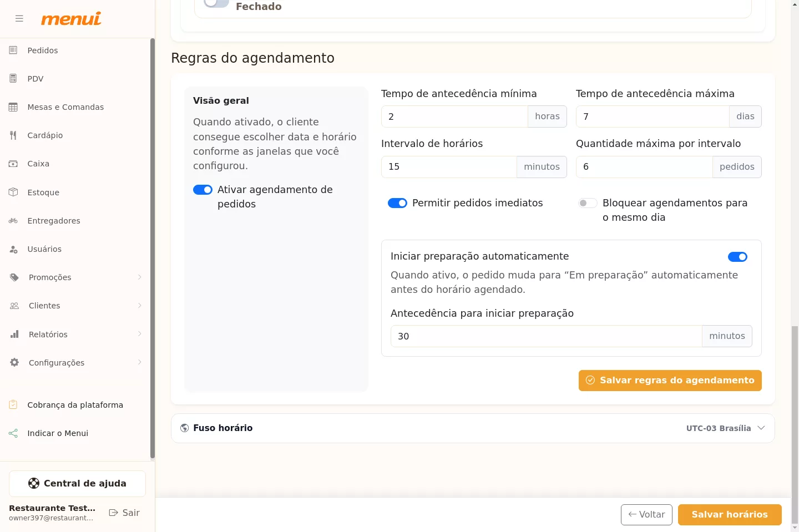
Task: Toggle the Fechado switch at top
Action: tap(216, 3)
